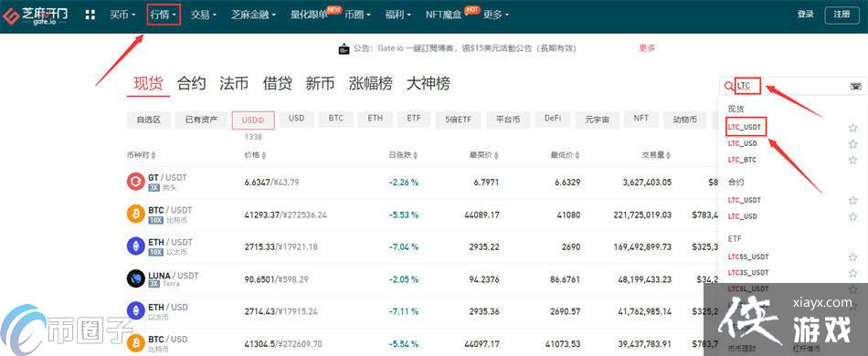Favorite spot LTC_USD with its star
This screenshot has width=868, height=356.
pyautogui.click(x=852, y=143)
